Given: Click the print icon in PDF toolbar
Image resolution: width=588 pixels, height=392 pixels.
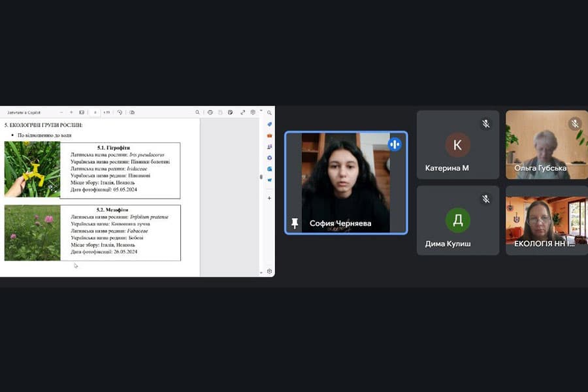Looking at the screenshot, I should point(210,112).
